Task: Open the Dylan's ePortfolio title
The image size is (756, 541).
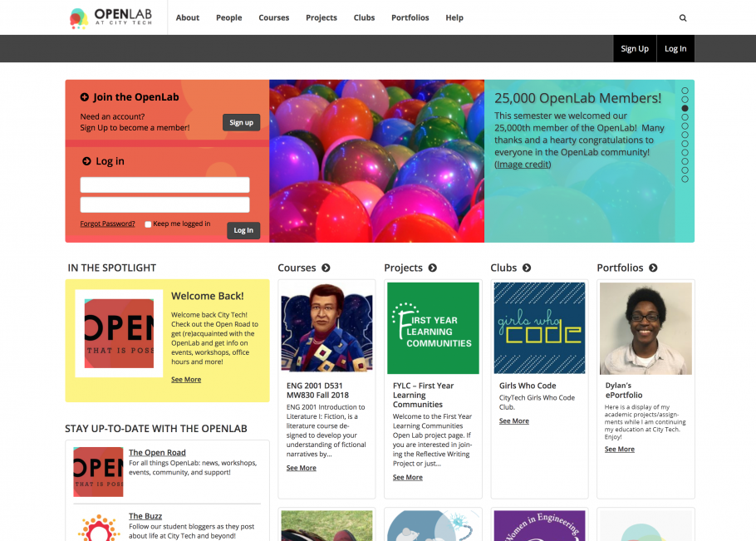Action: tap(624, 390)
